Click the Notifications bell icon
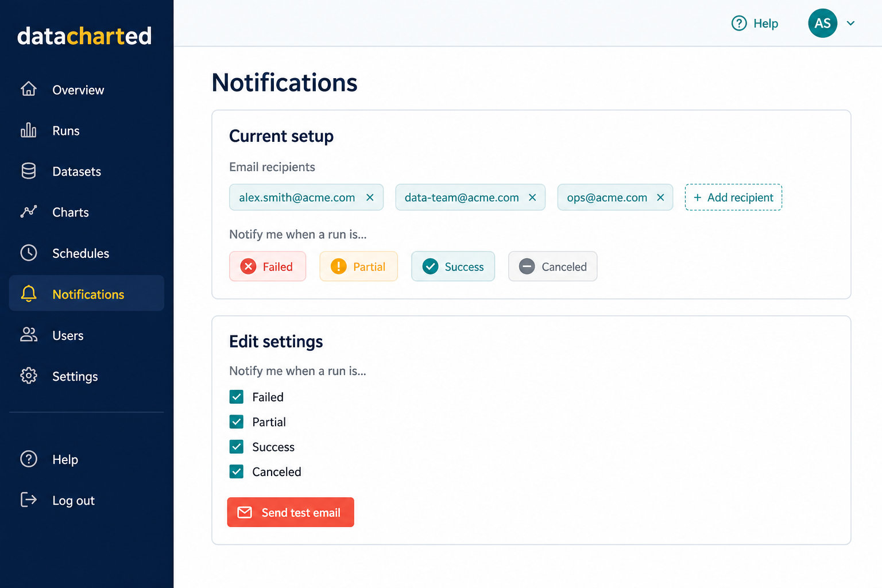882x588 pixels. [29, 293]
